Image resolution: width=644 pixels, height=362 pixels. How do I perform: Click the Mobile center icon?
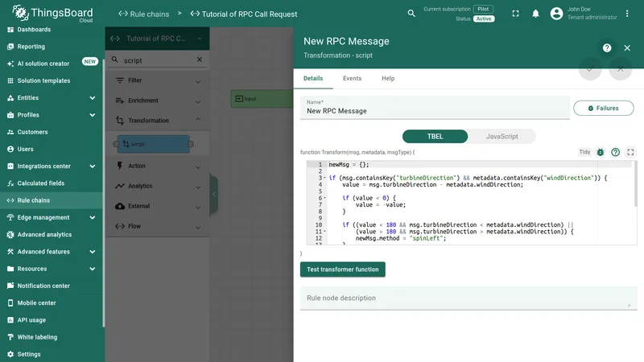click(10, 303)
